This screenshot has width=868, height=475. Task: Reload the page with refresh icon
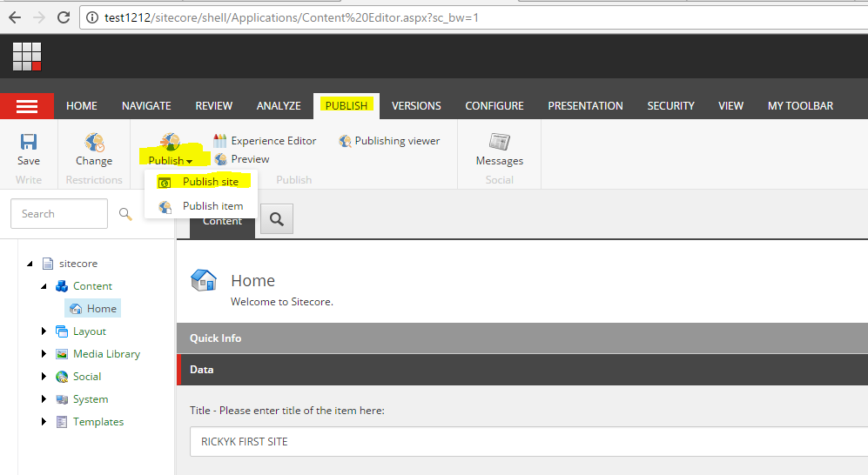click(64, 17)
